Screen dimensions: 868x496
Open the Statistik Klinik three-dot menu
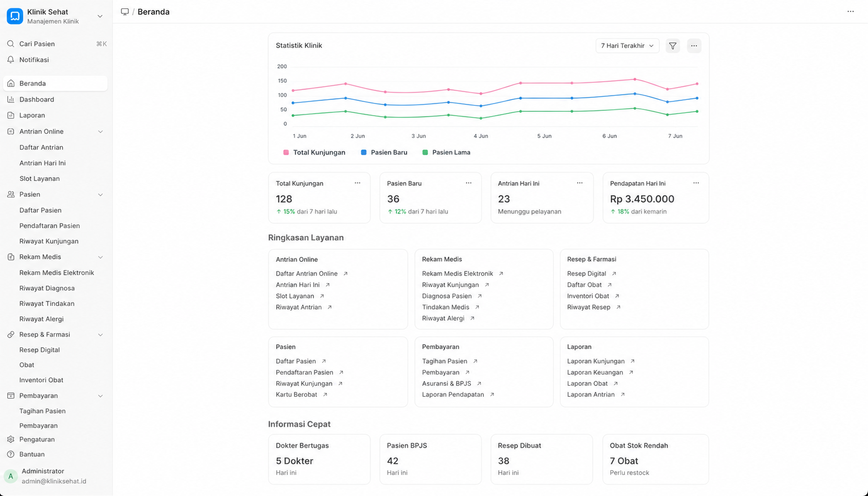click(694, 46)
